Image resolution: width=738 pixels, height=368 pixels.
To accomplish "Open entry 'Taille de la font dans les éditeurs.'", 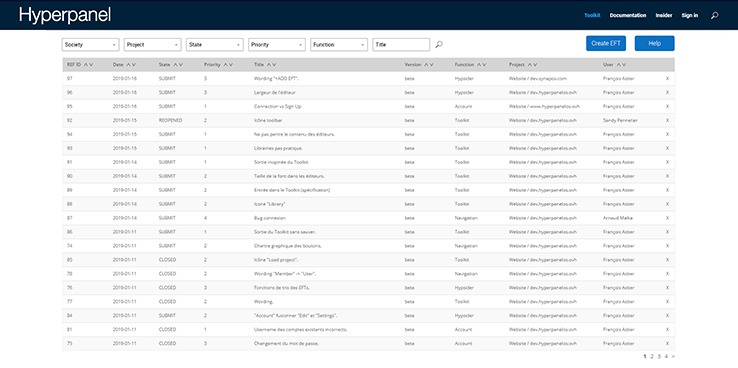I will (x=289, y=176).
